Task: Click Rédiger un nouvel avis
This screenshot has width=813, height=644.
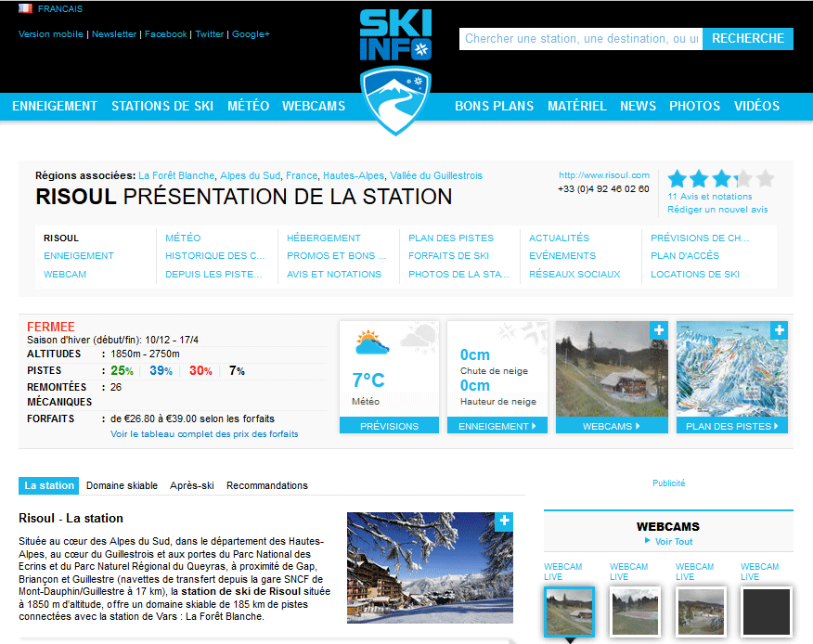Action: [717, 210]
